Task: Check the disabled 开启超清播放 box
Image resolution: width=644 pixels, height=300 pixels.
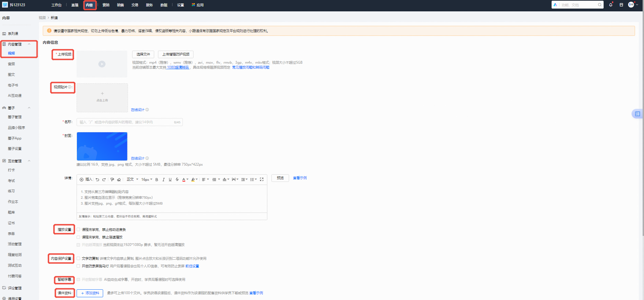Action: pyautogui.click(x=78, y=245)
